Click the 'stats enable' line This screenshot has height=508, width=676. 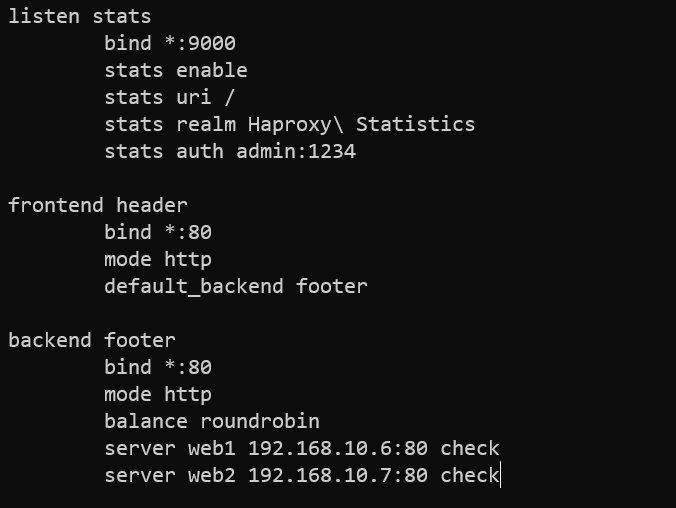click(176, 70)
